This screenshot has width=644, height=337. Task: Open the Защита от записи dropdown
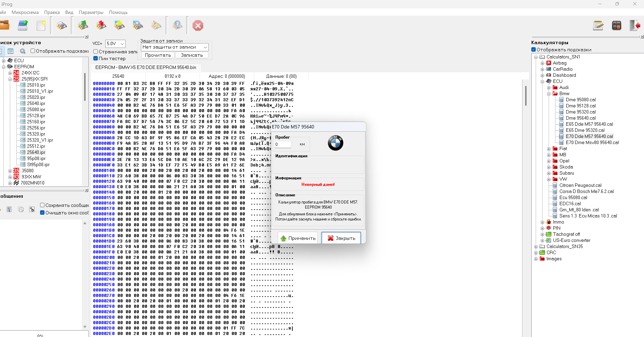click(x=174, y=47)
